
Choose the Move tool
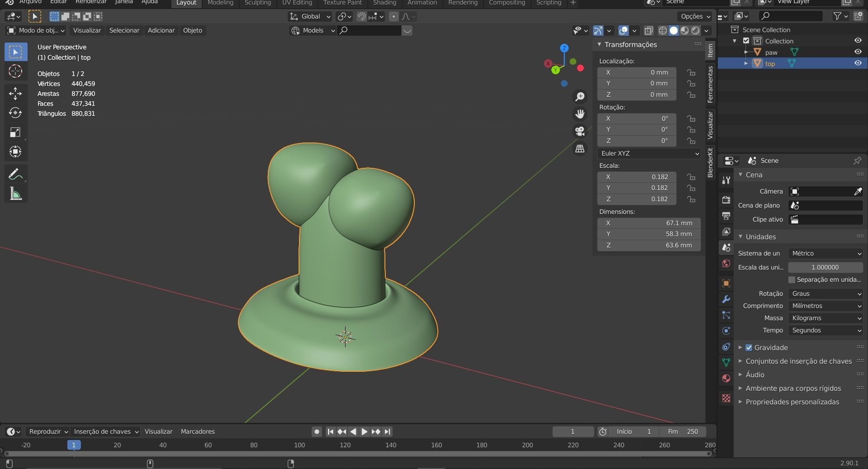[16, 93]
